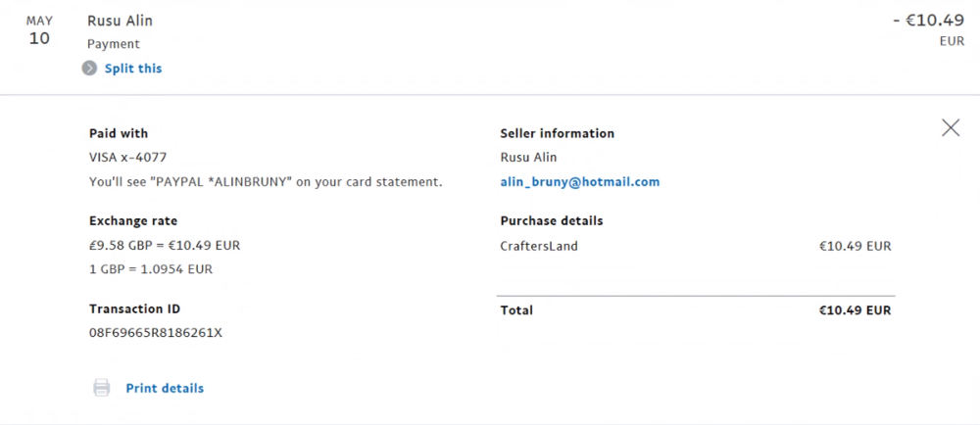Click the seller name under Seller information
980x425 pixels.
tap(528, 158)
